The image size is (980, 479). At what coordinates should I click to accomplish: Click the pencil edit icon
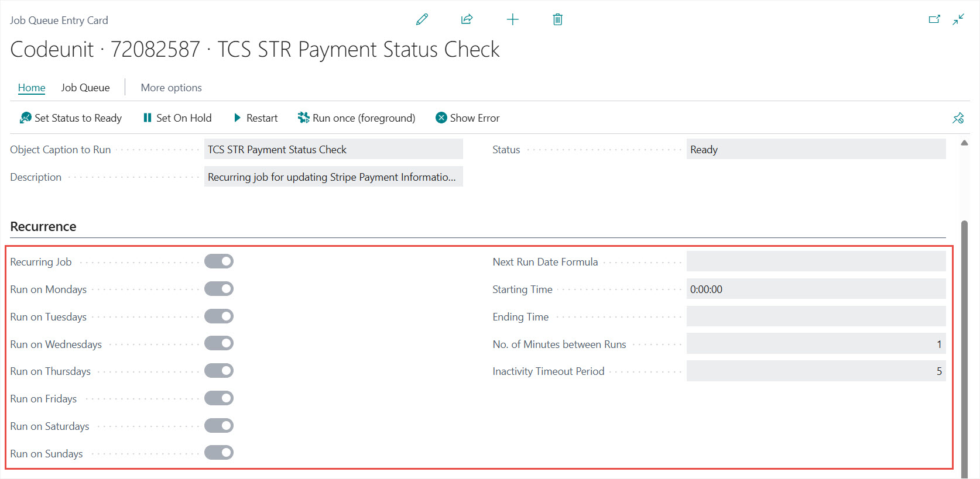[422, 20]
